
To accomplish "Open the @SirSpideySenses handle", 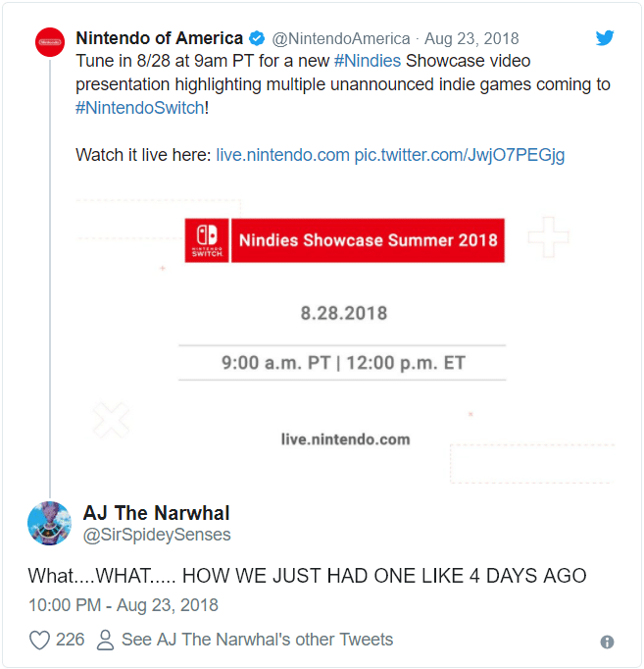I will tap(157, 535).
